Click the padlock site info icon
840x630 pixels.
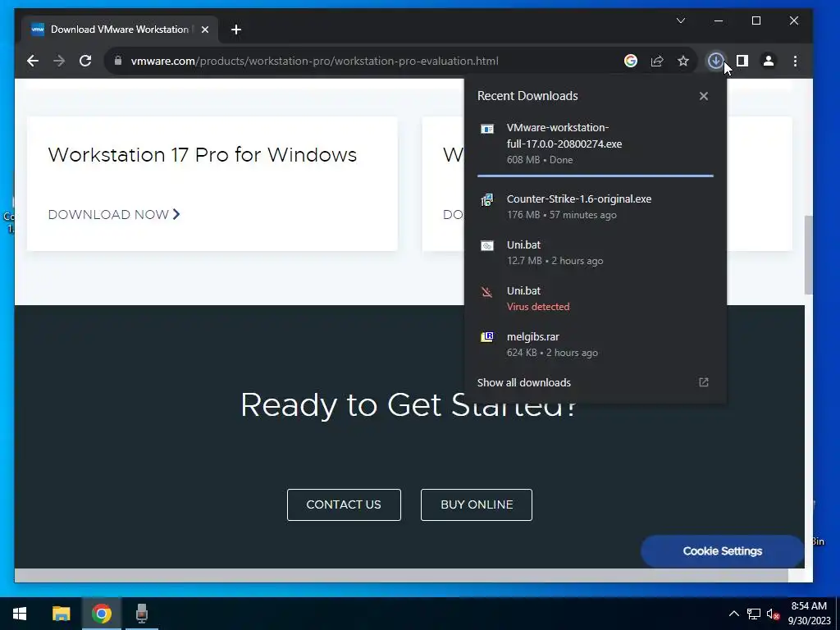pyautogui.click(x=118, y=61)
